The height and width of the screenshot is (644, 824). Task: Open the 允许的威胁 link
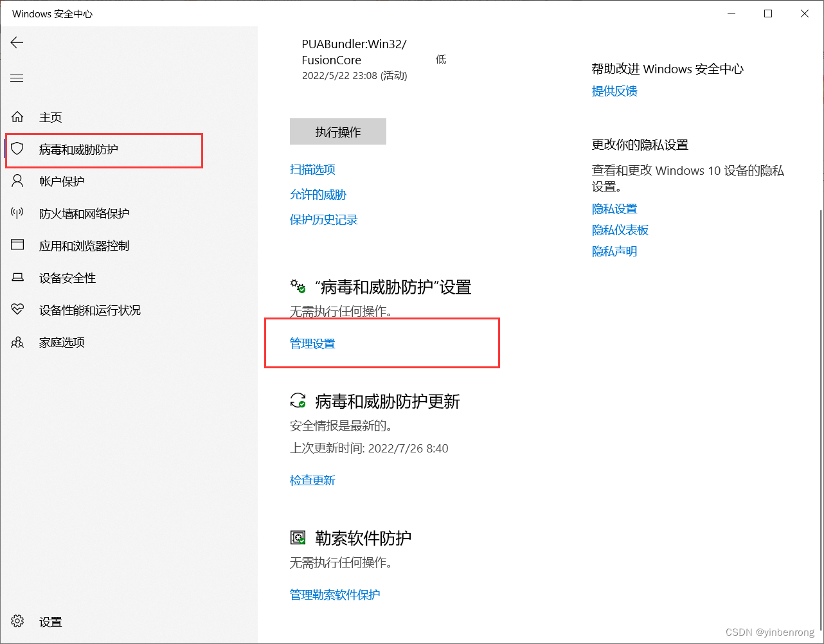[318, 194]
